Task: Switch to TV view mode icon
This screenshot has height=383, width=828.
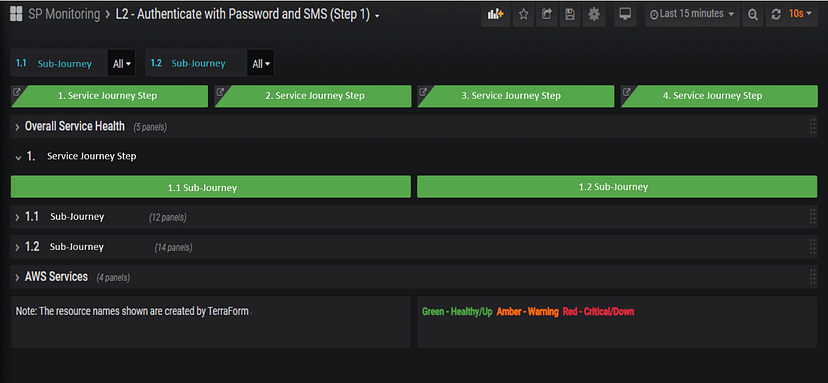Action: click(x=625, y=15)
